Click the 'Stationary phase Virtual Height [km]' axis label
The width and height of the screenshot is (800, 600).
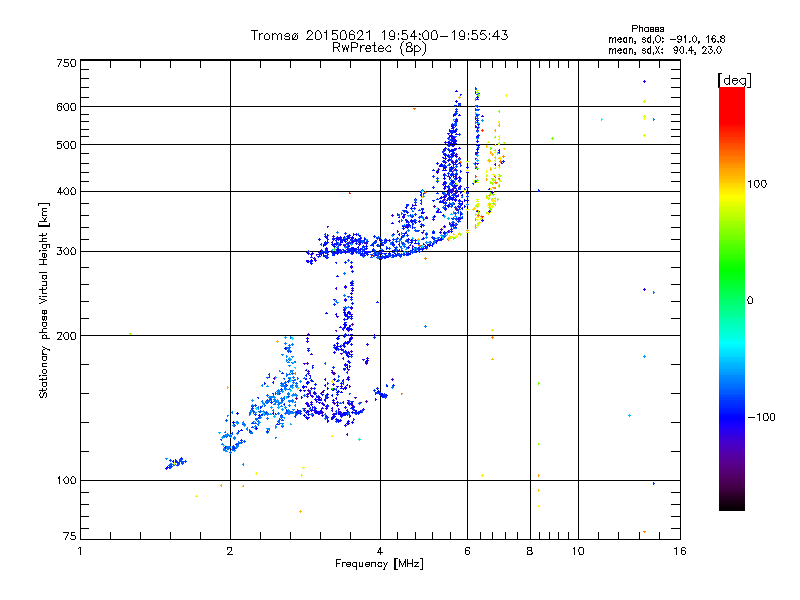43,300
